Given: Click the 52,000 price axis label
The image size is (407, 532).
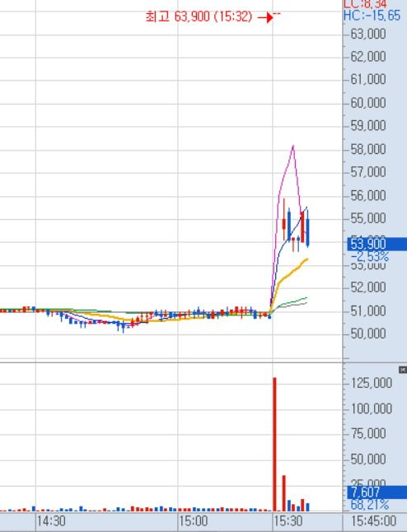Looking at the screenshot, I should pyautogui.click(x=368, y=287).
